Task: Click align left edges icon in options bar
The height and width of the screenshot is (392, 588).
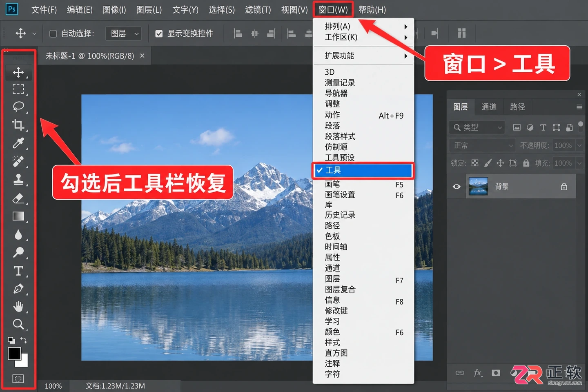Action: coord(238,33)
